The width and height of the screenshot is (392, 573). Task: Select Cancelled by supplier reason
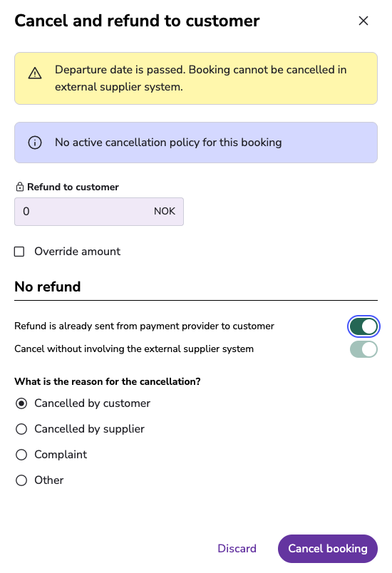tap(21, 429)
